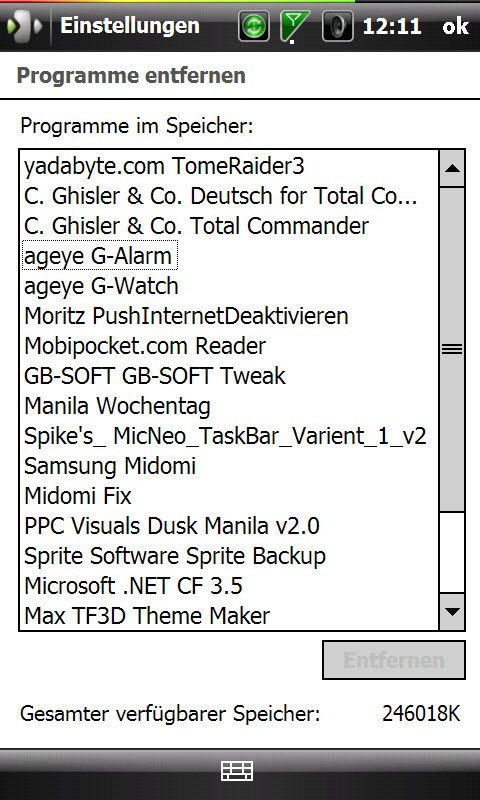Tap the clock showing 12:11
The height and width of the screenshot is (800, 480).
click(392, 26)
